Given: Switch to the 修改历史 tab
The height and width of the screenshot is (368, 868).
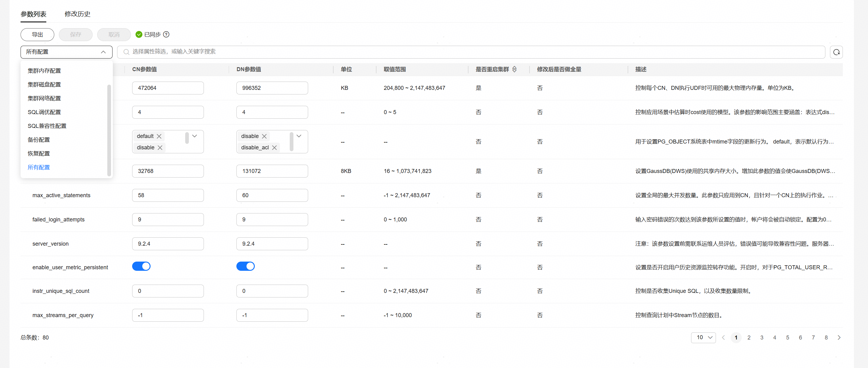Looking at the screenshot, I should pyautogui.click(x=77, y=14).
